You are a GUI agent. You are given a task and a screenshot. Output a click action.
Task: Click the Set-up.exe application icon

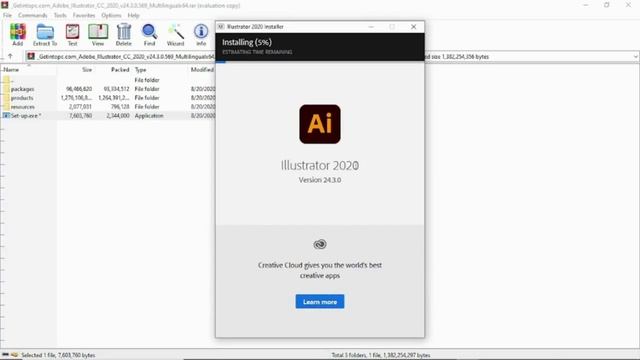pyautogui.click(x=6, y=116)
